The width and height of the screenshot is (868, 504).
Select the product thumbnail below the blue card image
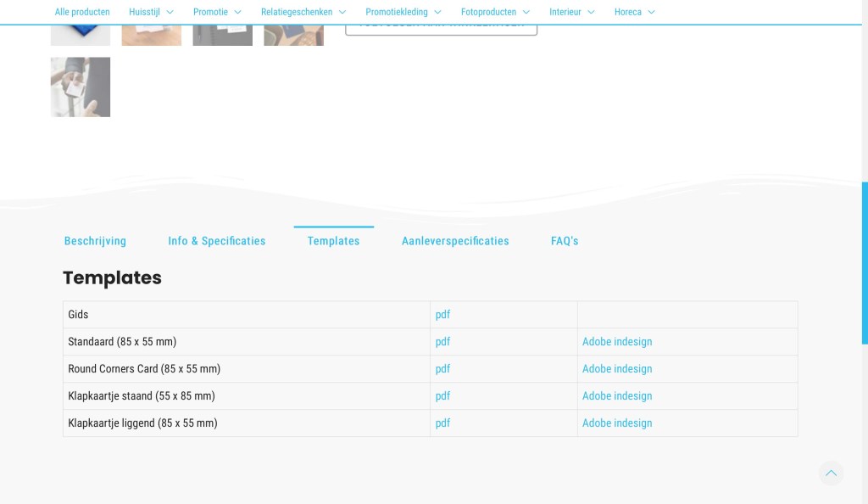coord(81,87)
